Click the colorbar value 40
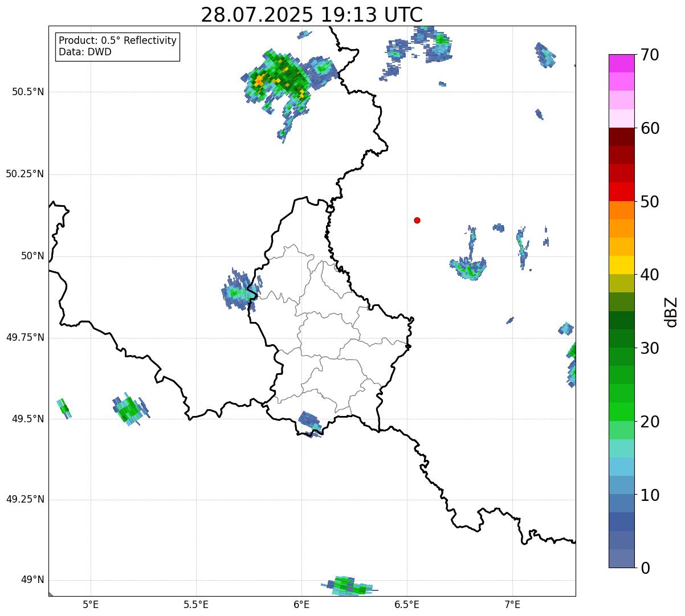Image resolution: width=685 pixels, height=616 pixels. click(x=650, y=275)
